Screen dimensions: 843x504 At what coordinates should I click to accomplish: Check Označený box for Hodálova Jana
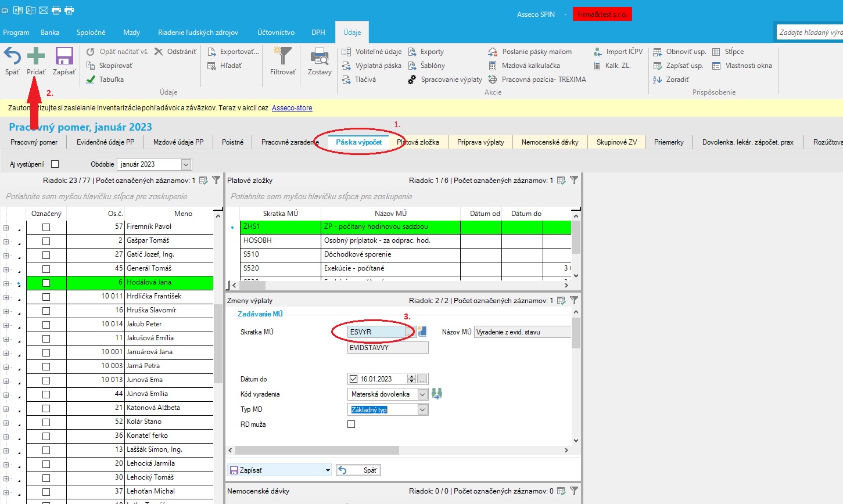46,283
